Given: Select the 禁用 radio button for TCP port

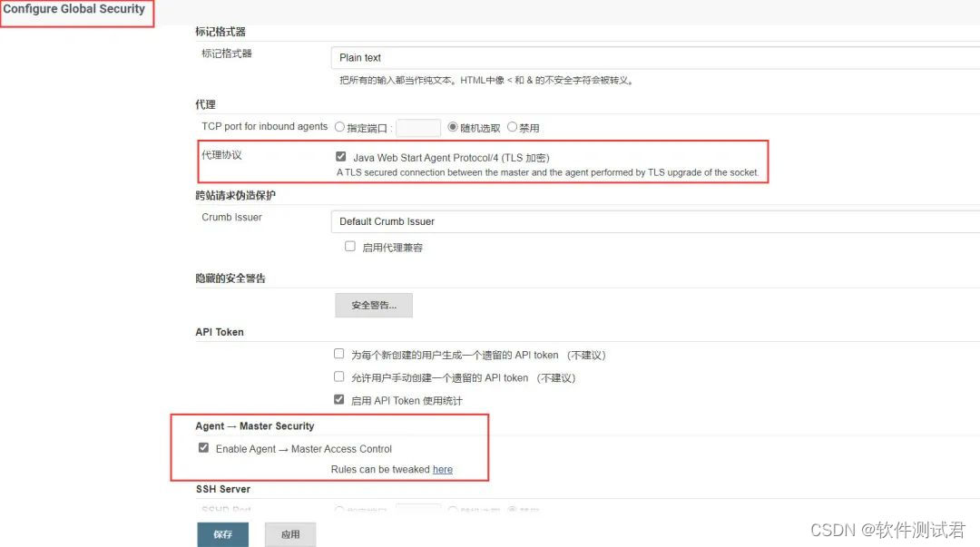Looking at the screenshot, I should click(x=512, y=127).
